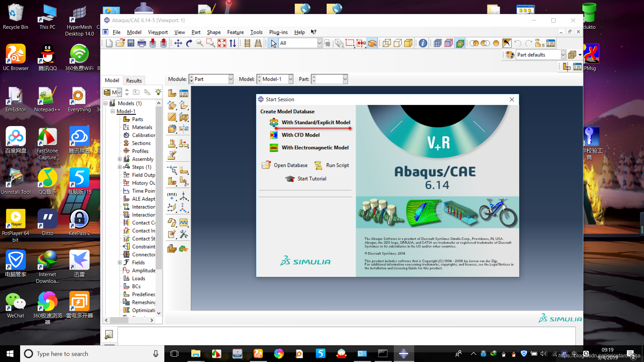Click the Auto-Fit View icon
Screen dimensions: 644x362
(222, 43)
